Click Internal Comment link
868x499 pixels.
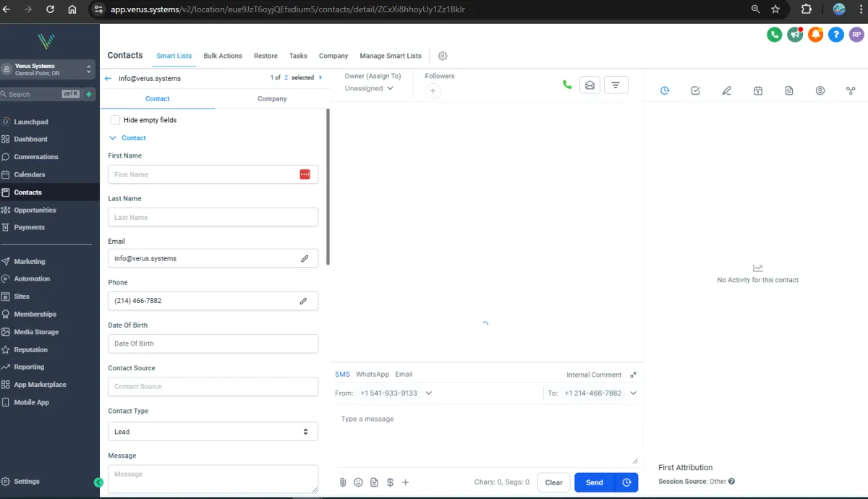(594, 375)
